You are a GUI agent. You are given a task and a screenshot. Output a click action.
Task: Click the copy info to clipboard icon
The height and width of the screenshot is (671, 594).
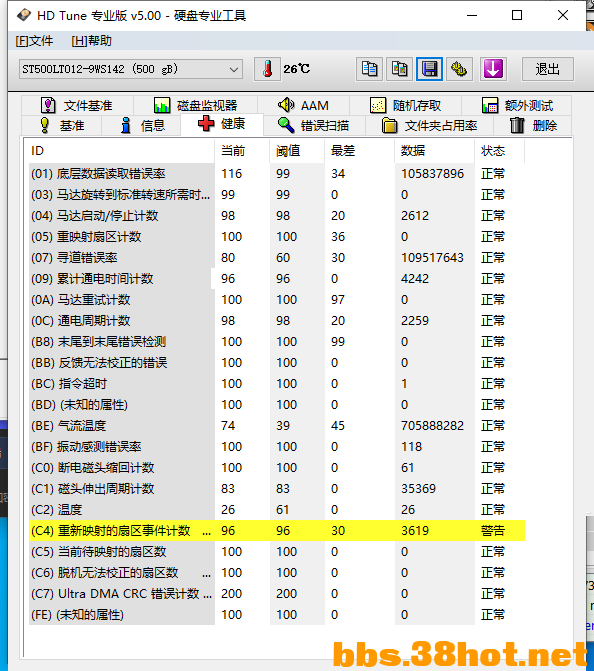(369, 69)
